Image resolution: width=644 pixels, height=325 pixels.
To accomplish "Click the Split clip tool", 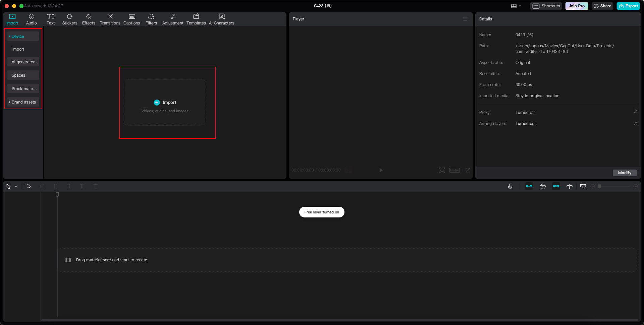I will pos(55,186).
